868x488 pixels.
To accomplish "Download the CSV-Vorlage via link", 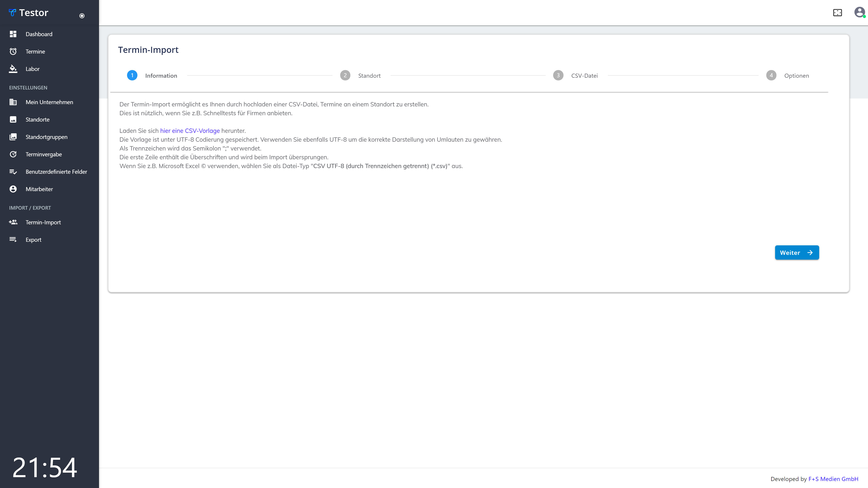I will pos(190,131).
